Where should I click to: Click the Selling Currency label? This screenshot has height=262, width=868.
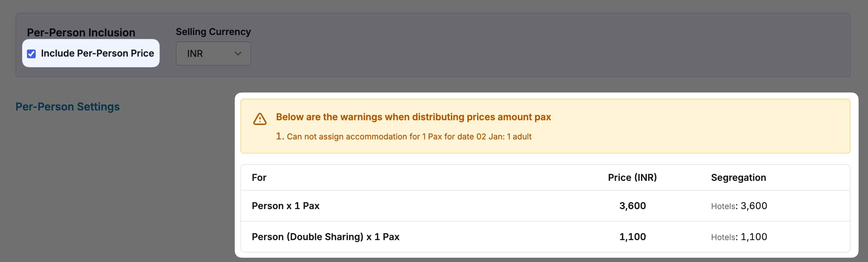(x=213, y=31)
